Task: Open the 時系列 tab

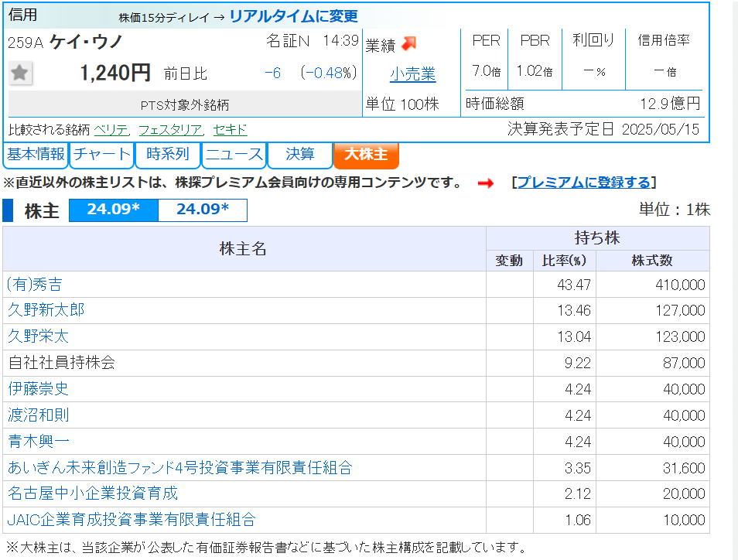Action: click(168, 155)
